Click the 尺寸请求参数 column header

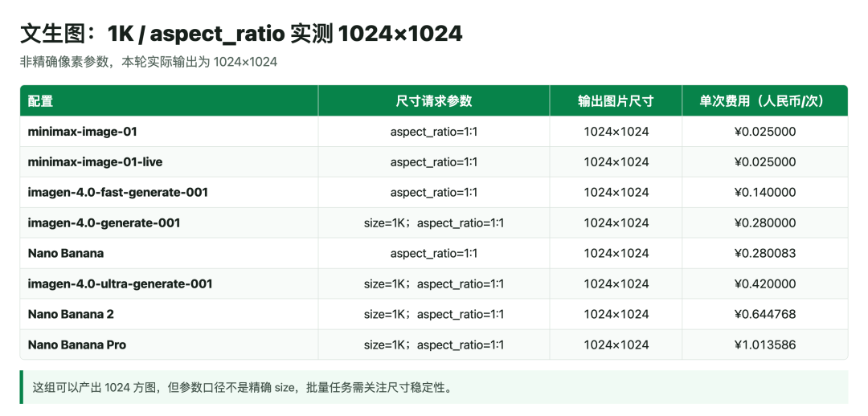tap(434, 100)
